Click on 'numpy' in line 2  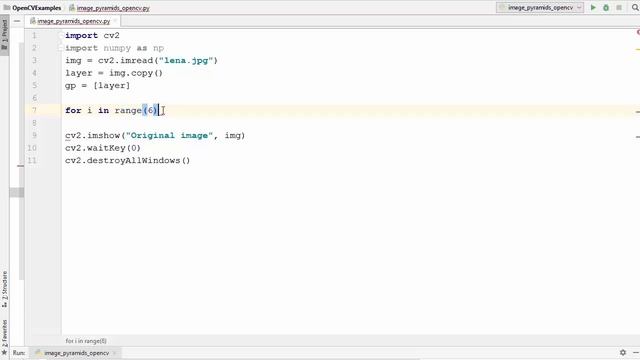(117, 48)
